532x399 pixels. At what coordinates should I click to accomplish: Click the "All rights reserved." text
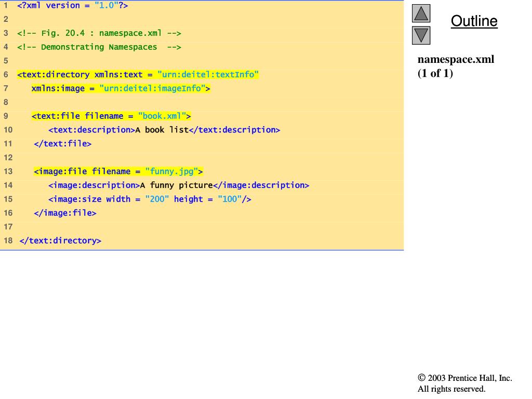click(451, 389)
